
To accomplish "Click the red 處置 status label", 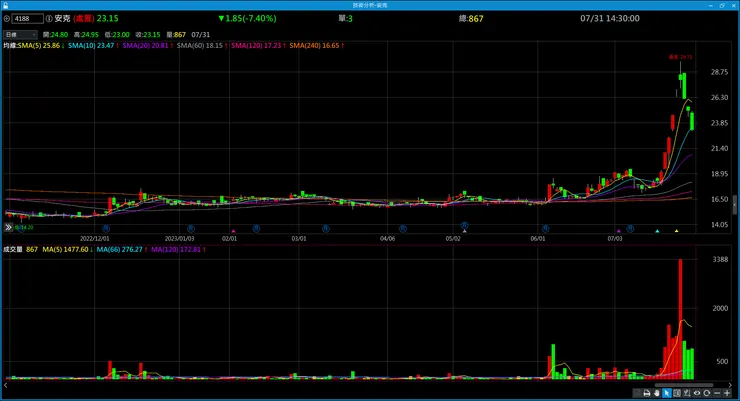I will tap(84, 19).
